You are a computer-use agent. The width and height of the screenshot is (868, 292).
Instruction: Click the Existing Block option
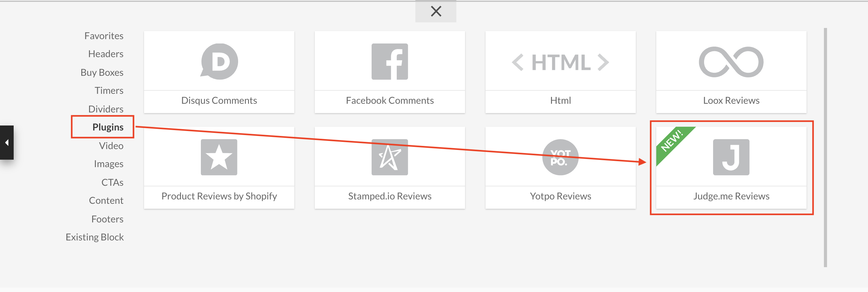point(95,237)
